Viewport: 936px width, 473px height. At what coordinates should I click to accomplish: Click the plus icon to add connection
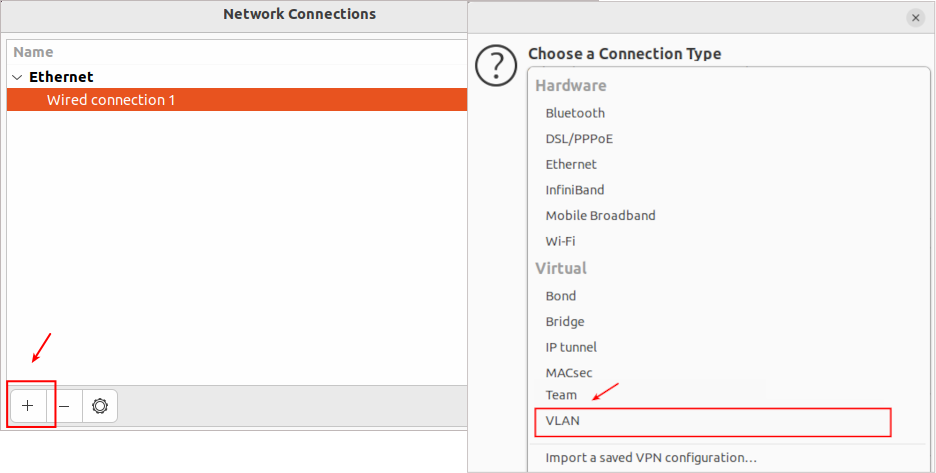click(x=28, y=406)
